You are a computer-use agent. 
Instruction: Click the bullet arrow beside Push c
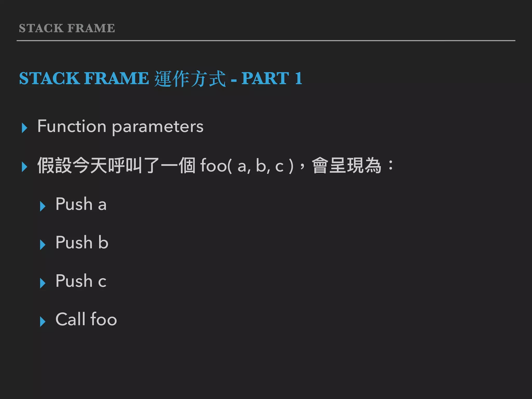click(x=43, y=283)
